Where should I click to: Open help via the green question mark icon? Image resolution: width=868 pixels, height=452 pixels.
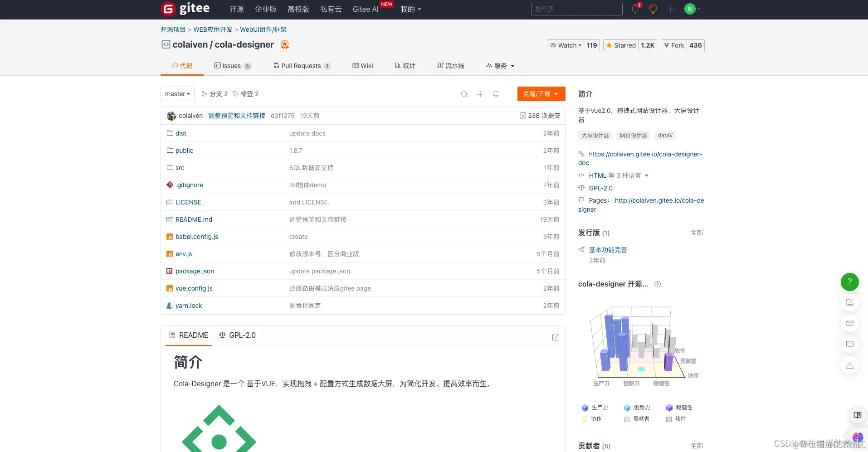pyautogui.click(x=850, y=282)
